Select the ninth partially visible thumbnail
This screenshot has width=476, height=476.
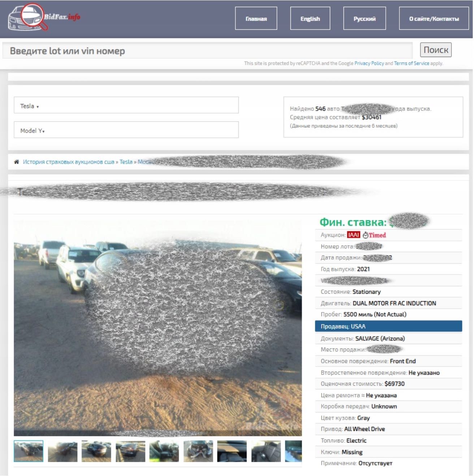(x=294, y=451)
